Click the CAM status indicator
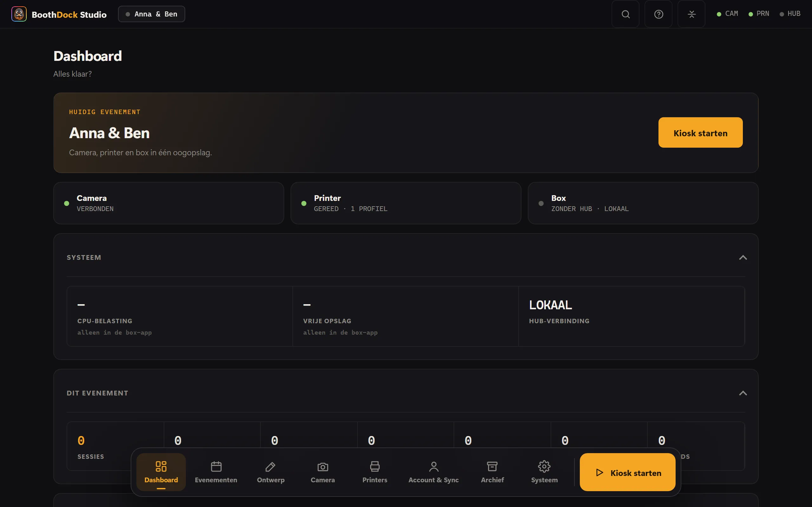This screenshot has height=507, width=812. (x=727, y=14)
